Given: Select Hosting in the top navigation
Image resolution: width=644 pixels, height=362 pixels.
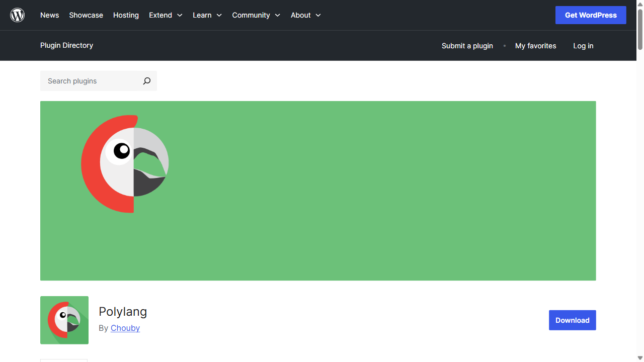Looking at the screenshot, I should (x=126, y=15).
